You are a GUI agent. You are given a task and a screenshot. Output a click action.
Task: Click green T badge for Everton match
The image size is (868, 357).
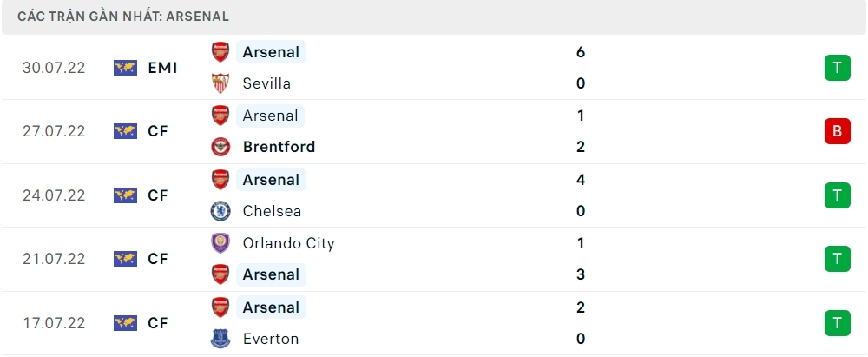click(x=837, y=323)
